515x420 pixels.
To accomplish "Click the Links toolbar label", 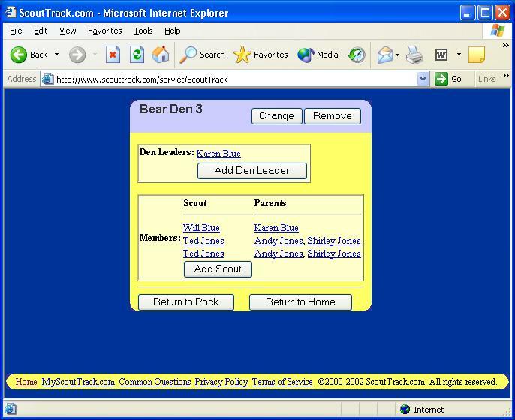I will (486, 79).
